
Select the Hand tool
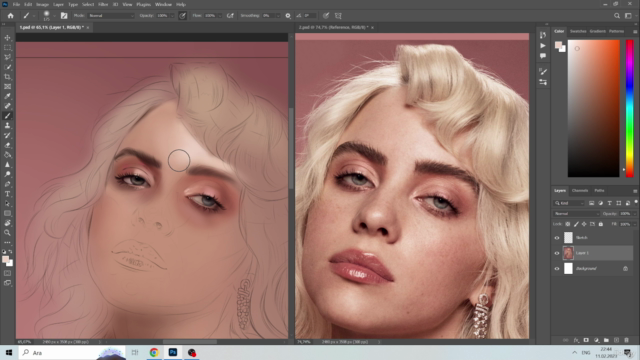click(7, 223)
